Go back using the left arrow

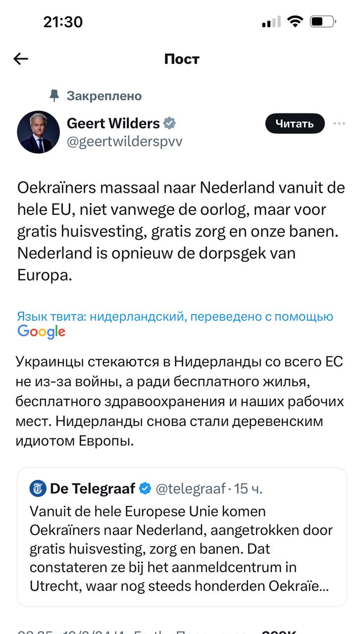point(21,59)
